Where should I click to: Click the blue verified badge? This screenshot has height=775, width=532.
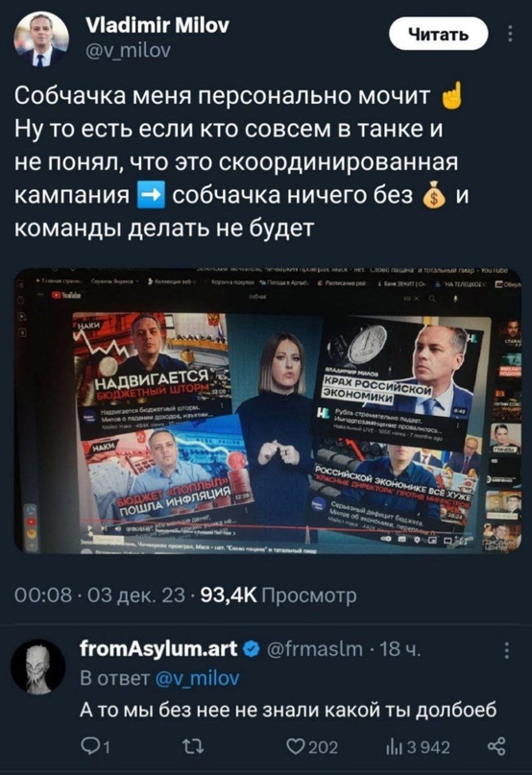[252, 649]
